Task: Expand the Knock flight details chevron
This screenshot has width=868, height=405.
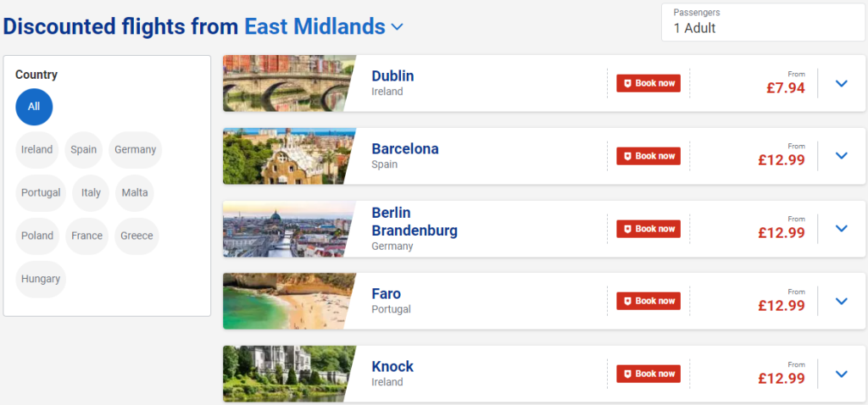Action: point(841,374)
